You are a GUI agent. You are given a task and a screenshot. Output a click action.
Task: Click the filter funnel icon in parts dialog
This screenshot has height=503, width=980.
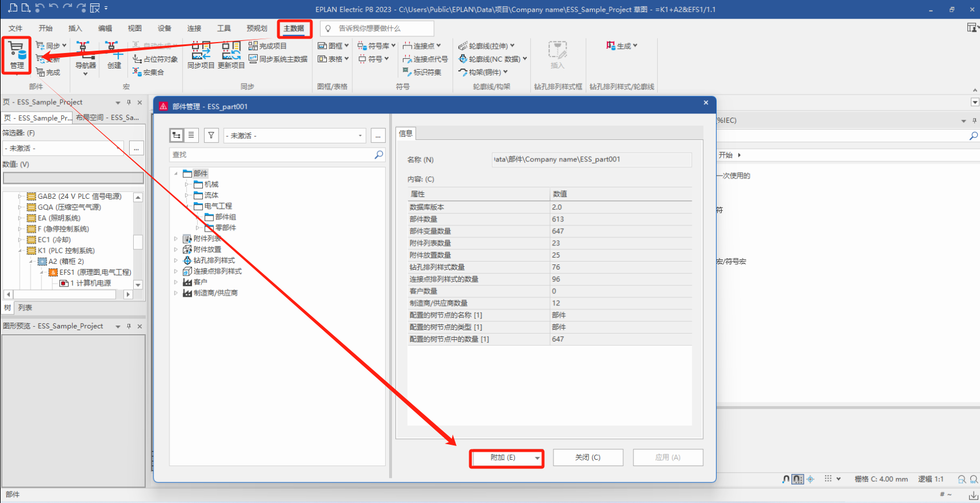(212, 135)
